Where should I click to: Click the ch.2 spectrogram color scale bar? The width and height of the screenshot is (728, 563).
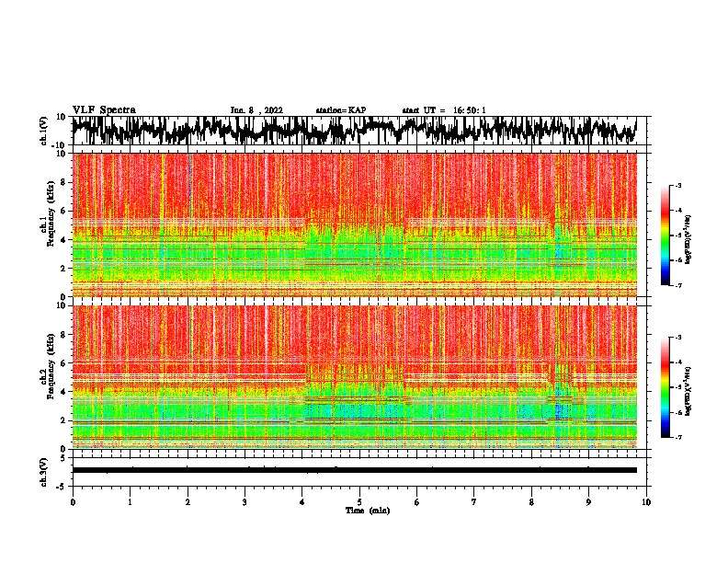[x=665, y=387]
